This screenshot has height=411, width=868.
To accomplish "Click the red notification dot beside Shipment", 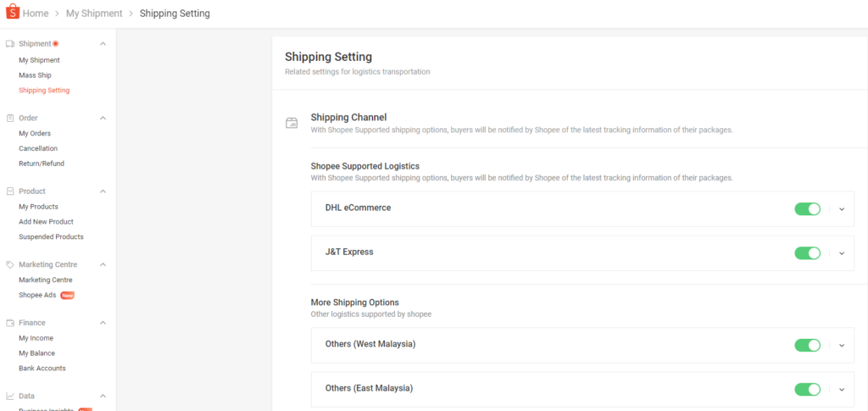I will (55, 44).
